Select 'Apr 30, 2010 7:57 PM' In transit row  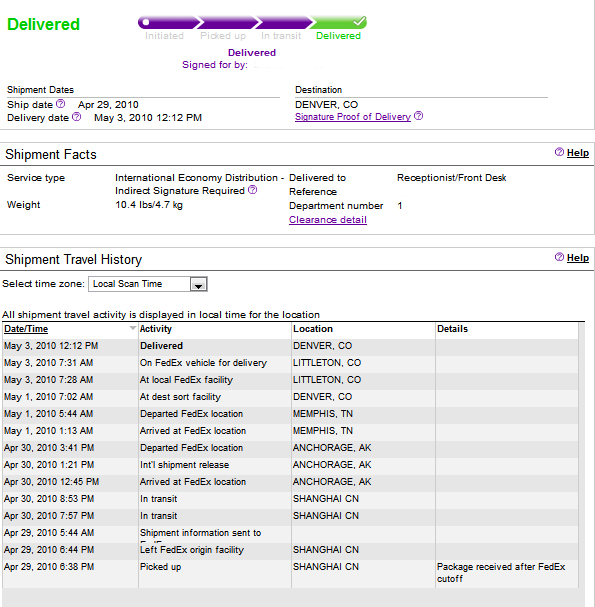(290, 516)
